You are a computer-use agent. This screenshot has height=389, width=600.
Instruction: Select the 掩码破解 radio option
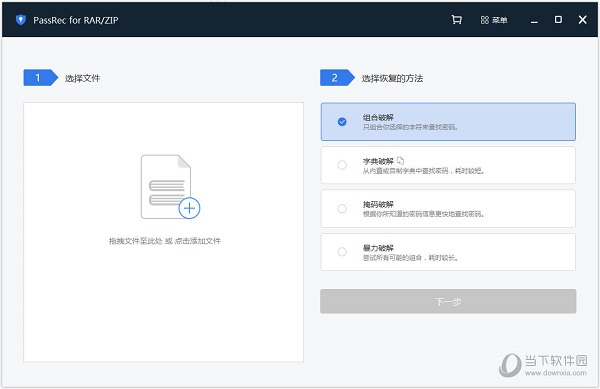(x=342, y=208)
